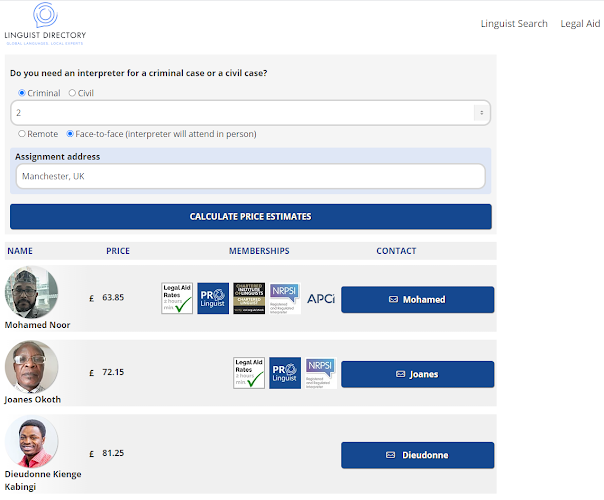Click the Chartered Institute of Linguists badge
This screenshot has height=500, width=604.
pos(249,298)
